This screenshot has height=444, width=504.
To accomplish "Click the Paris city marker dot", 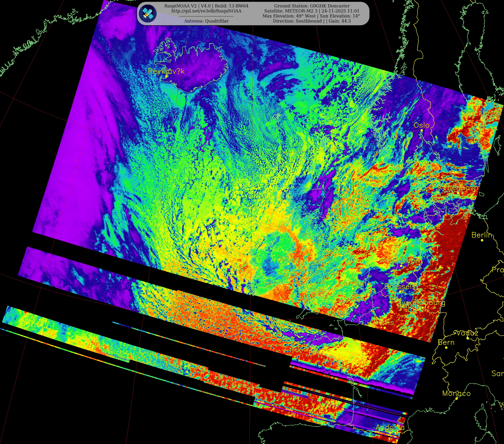I will click(x=385, y=328).
